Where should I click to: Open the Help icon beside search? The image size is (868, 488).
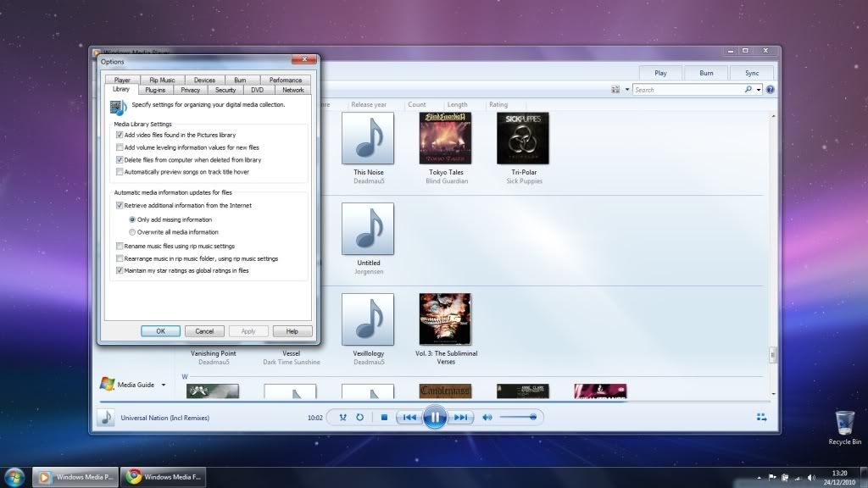point(770,89)
